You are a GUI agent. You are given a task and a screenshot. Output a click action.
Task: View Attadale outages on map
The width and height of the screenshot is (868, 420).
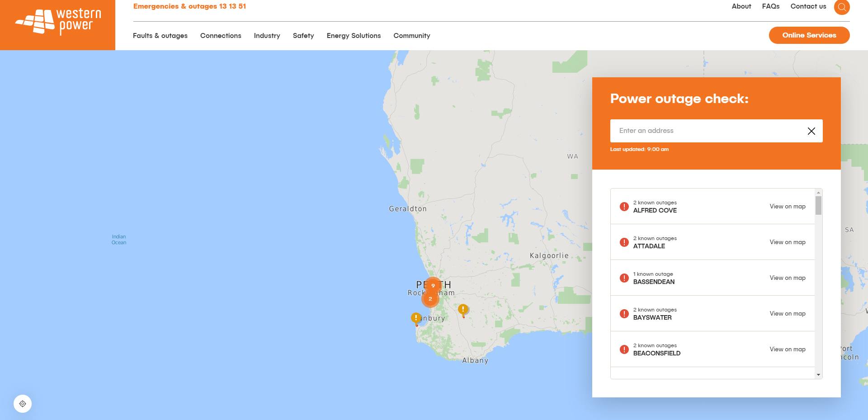(788, 242)
